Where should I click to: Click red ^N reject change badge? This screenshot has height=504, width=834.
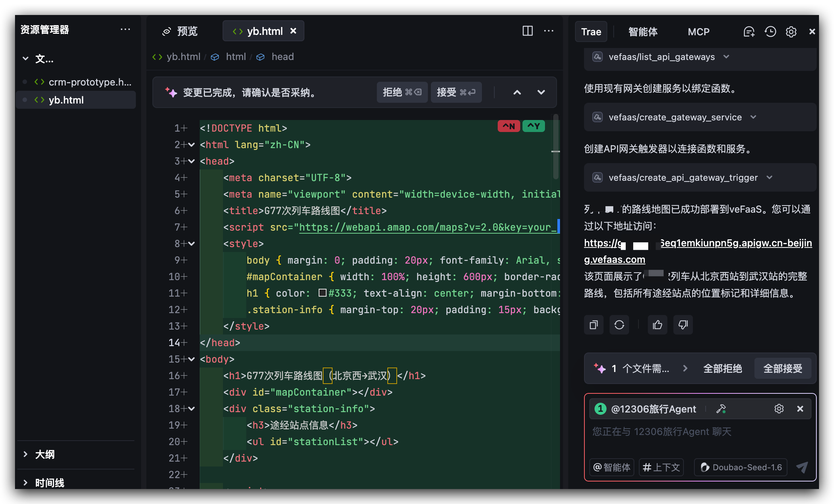point(509,126)
